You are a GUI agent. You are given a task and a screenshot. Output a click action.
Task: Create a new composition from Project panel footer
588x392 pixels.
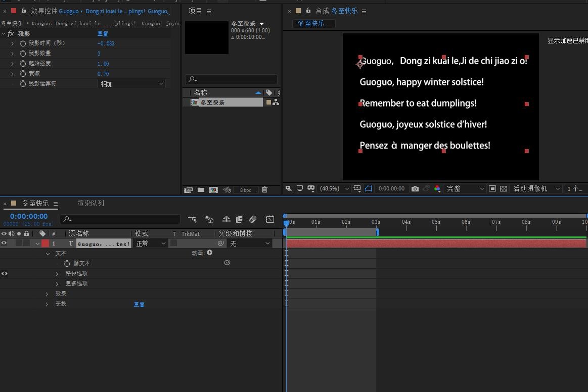213,190
